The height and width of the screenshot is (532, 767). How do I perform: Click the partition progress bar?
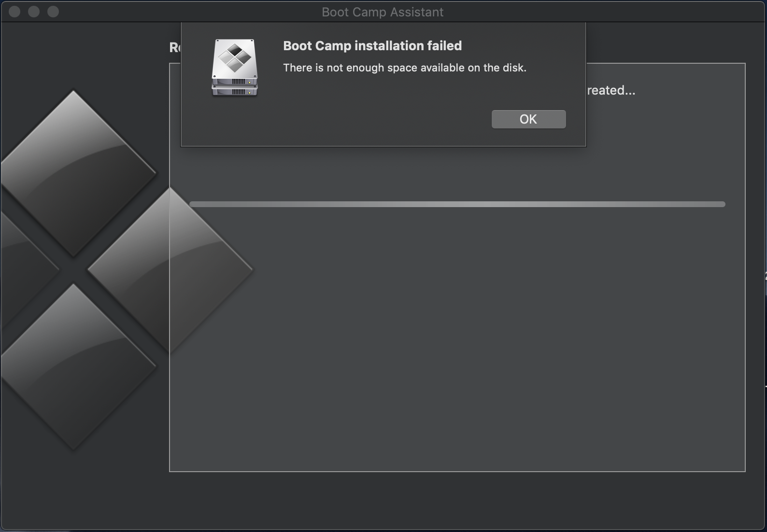tap(457, 204)
